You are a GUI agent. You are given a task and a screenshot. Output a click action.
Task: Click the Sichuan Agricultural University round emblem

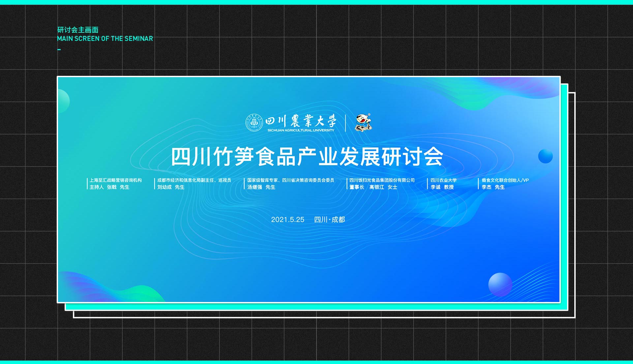pyautogui.click(x=254, y=123)
